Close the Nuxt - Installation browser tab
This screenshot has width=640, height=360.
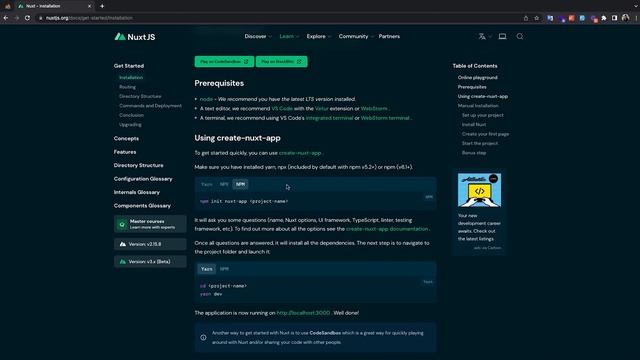[89, 6]
